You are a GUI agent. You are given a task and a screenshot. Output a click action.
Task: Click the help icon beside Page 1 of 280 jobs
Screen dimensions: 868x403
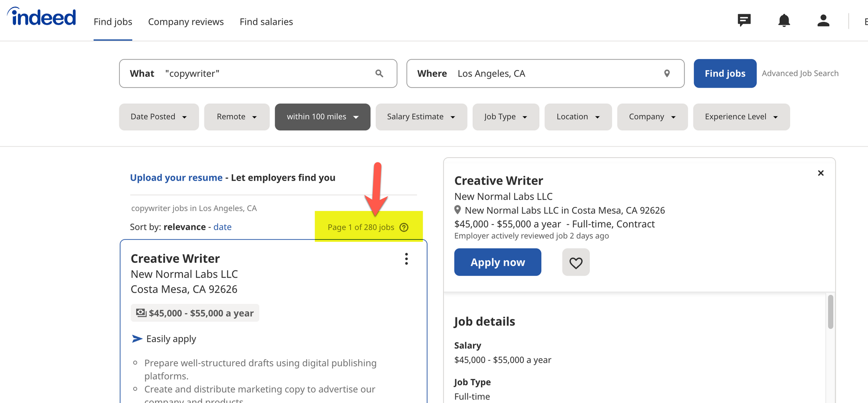[404, 227]
